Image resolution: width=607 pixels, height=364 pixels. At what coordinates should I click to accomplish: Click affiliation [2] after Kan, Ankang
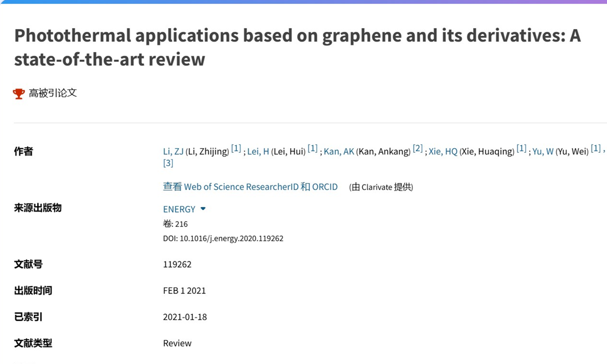point(417,148)
